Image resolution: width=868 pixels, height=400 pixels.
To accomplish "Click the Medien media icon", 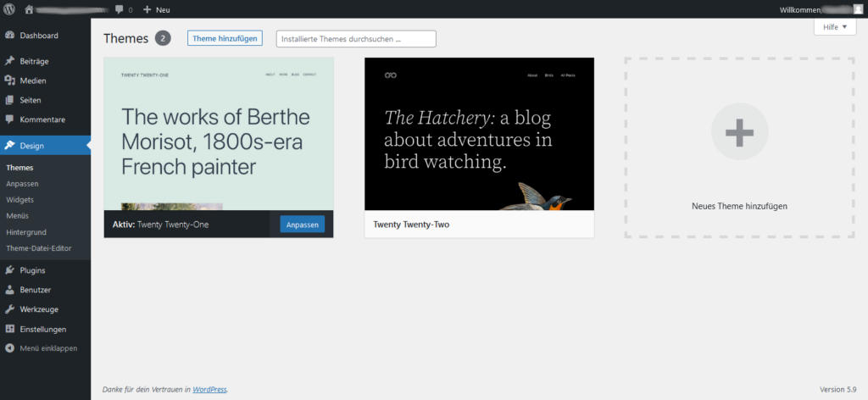I will pos(9,81).
